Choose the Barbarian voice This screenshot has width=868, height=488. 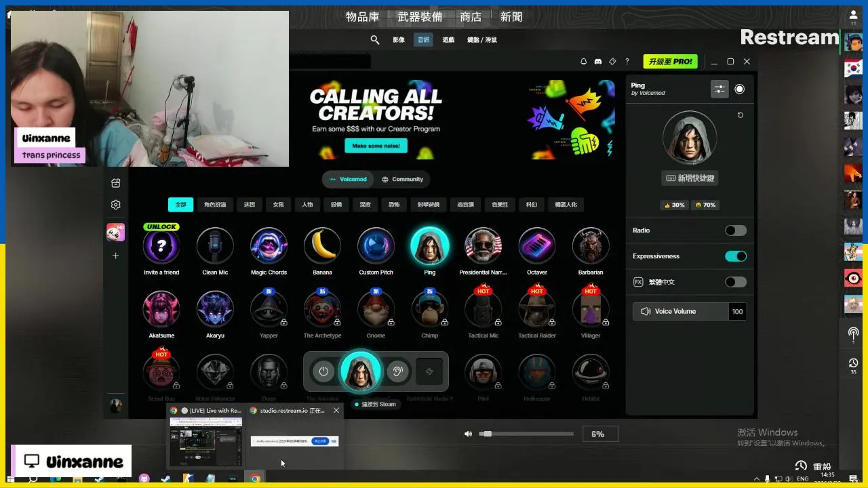click(591, 245)
